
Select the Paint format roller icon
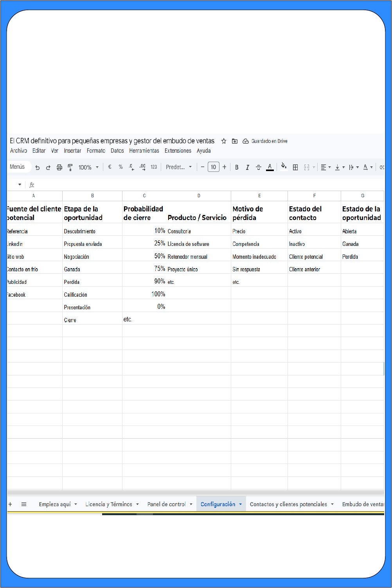(70, 167)
